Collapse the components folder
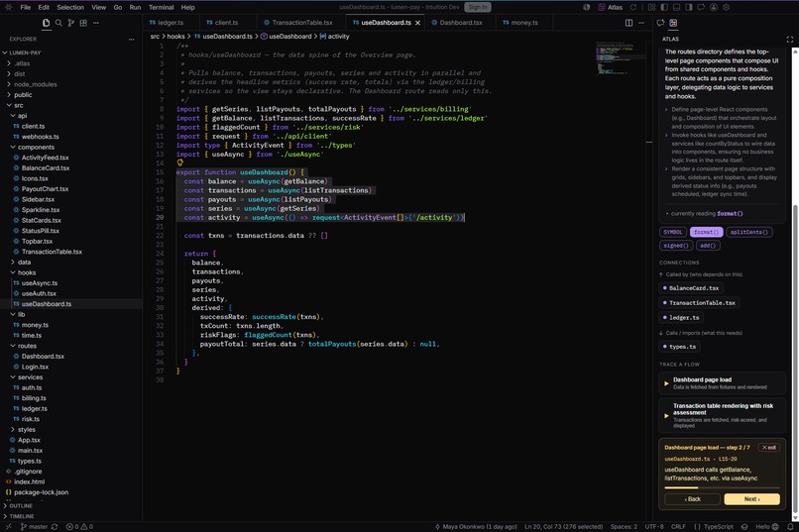The image size is (799, 532). coord(36,148)
